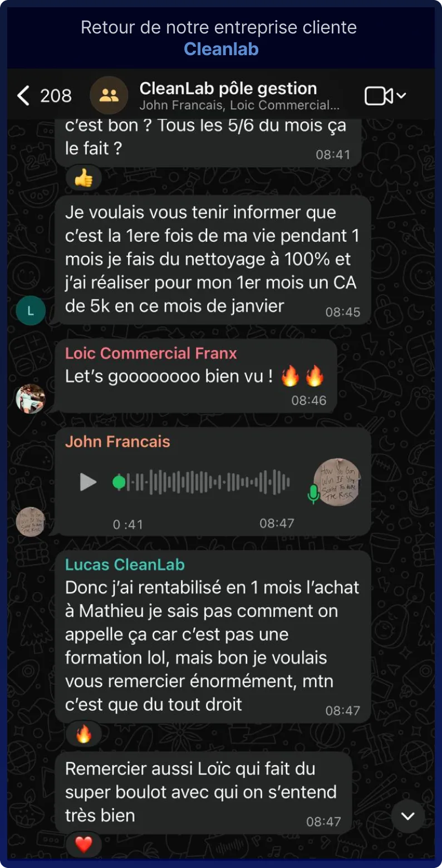Open Loic Commercial Franx's profile photo
Screen dimensions: 442x868
point(30,399)
